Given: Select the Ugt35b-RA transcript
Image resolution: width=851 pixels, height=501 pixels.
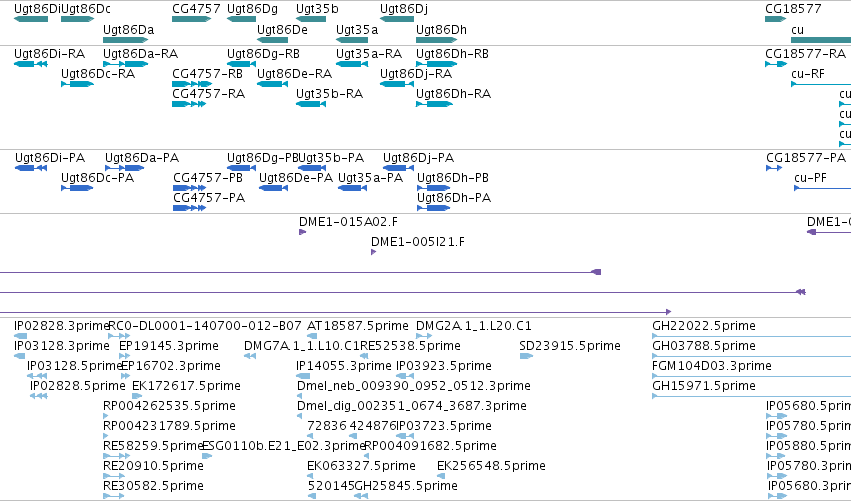Looking at the screenshot, I should (311, 104).
